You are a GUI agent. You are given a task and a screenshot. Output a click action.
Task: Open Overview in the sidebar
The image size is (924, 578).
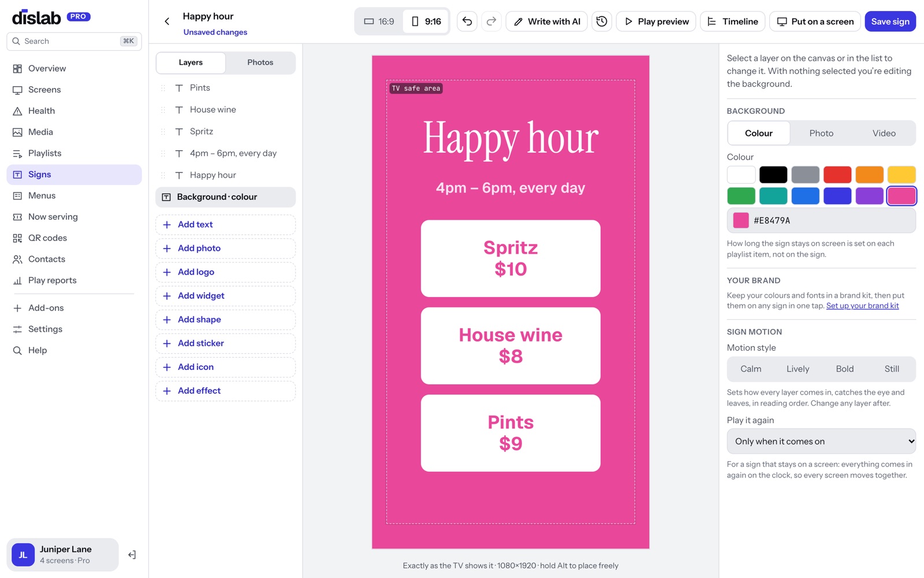click(74, 68)
